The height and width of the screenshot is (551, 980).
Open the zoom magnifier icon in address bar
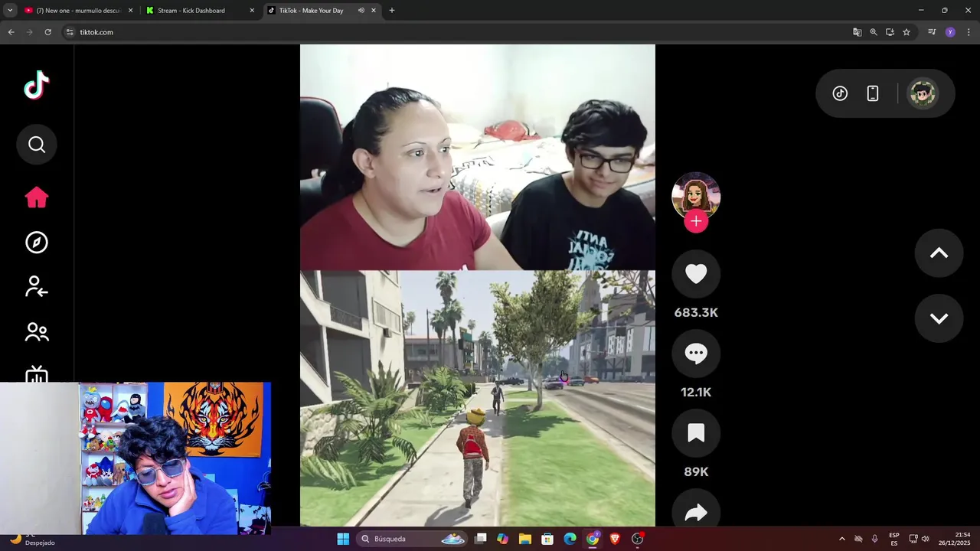coord(874,32)
